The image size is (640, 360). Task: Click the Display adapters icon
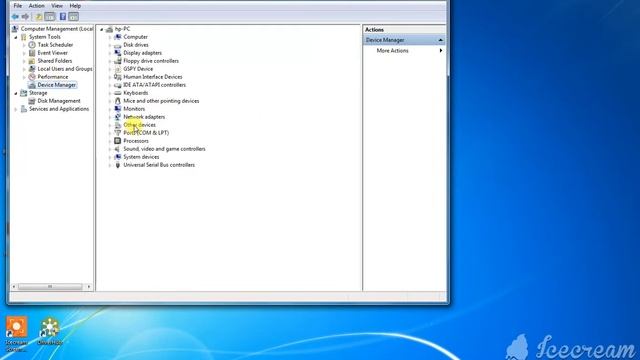pos(118,53)
